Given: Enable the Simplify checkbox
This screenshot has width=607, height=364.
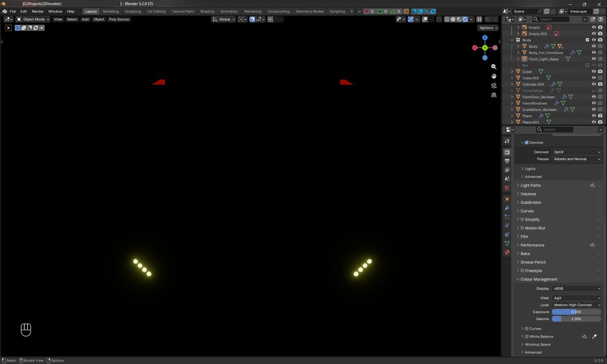Looking at the screenshot, I should 523,219.
